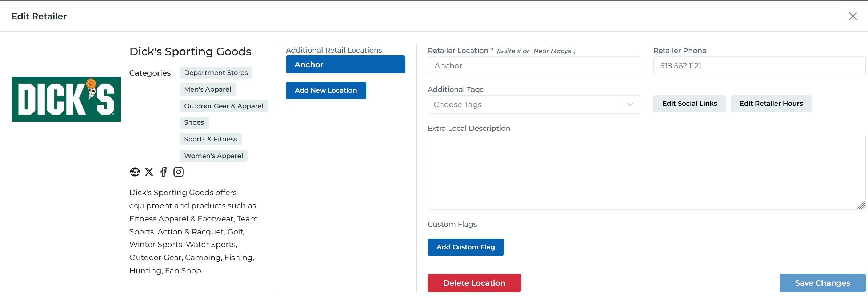
Task: Focus the Extra Local Description textarea
Action: pyautogui.click(x=647, y=172)
